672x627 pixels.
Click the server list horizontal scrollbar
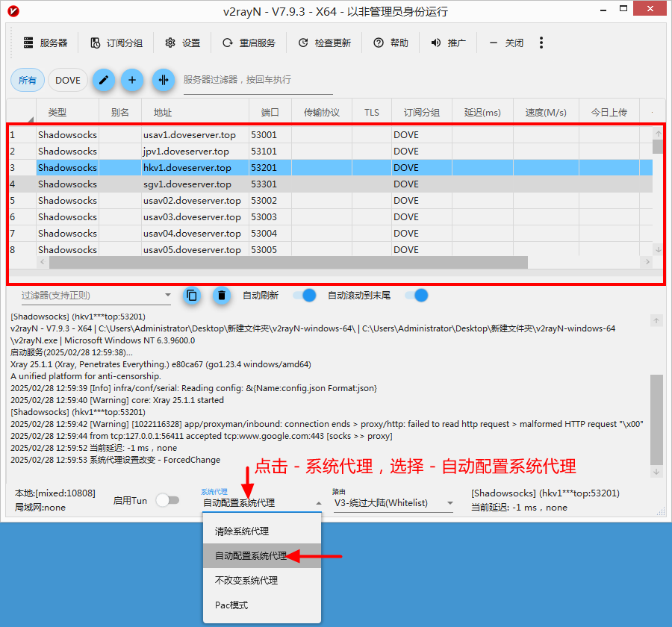(288, 262)
